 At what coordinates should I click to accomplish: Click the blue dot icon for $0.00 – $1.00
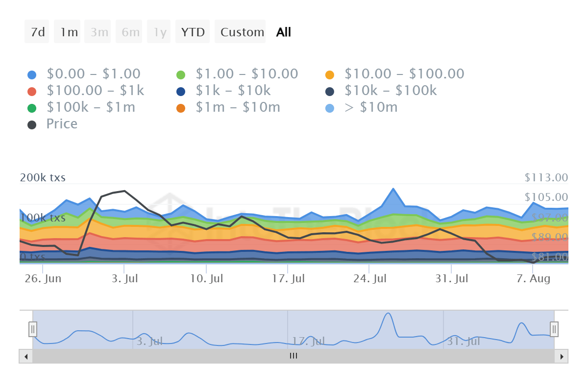click(31, 73)
